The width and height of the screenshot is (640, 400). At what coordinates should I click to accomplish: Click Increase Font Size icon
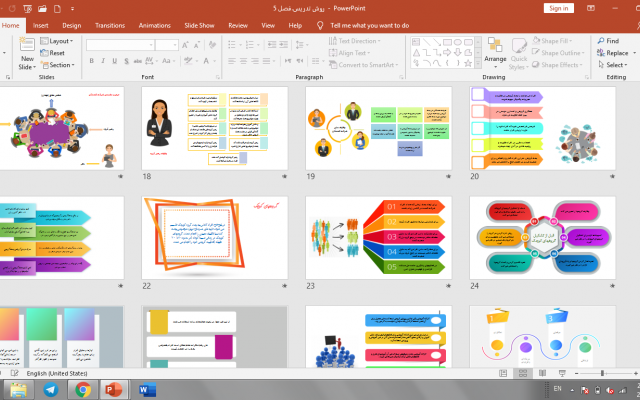point(185,44)
